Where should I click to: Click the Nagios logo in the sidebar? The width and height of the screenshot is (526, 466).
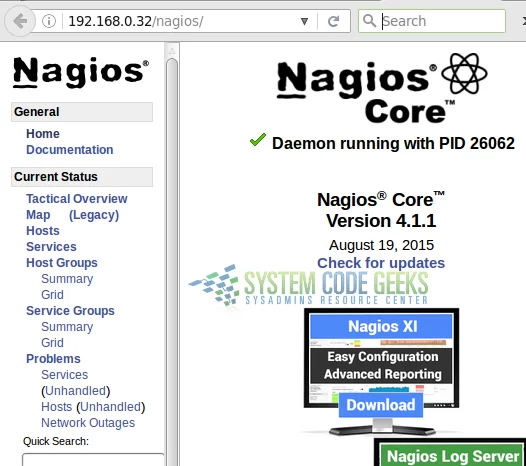pos(81,72)
